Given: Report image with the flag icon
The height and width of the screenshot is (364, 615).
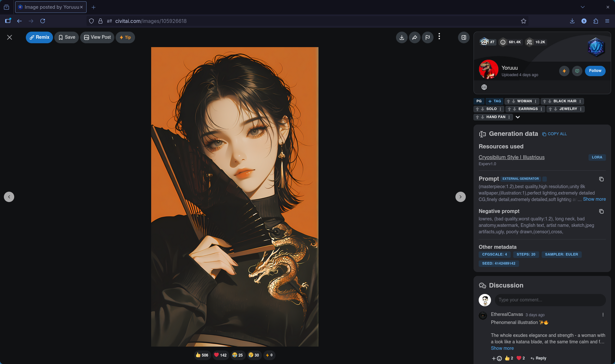Looking at the screenshot, I should click(427, 37).
